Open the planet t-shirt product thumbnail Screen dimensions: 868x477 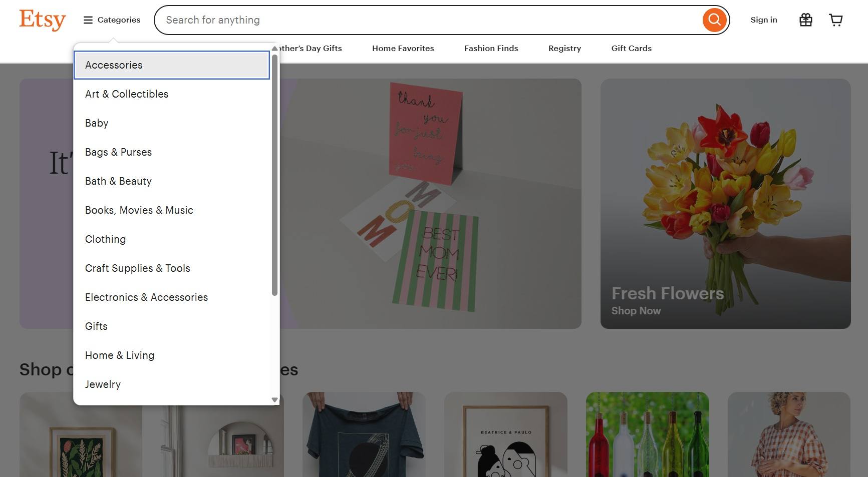click(364, 434)
